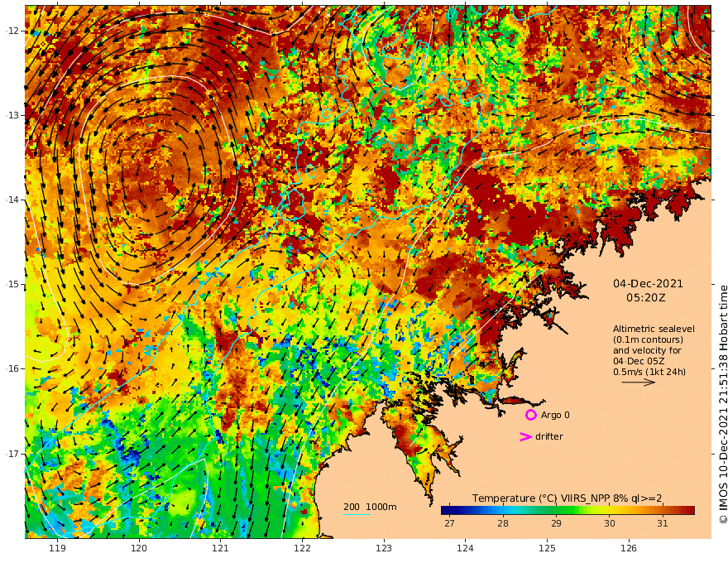The image size is (728, 563).
Task: Click the temperature color bar legend
Action: pyautogui.click(x=568, y=511)
